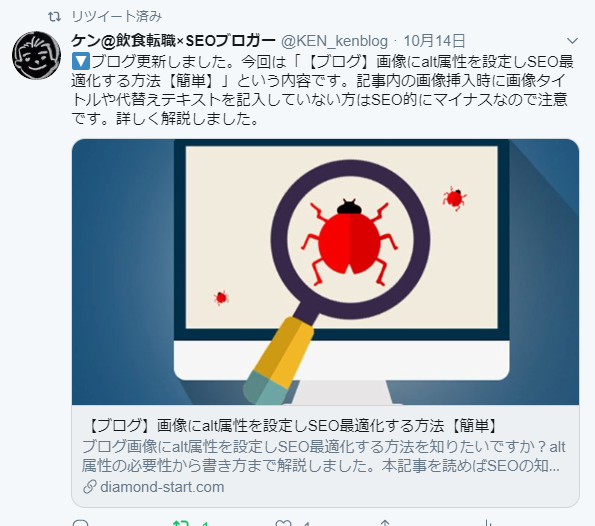The height and width of the screenshot is (526, 595).
Task: Expand the tweet options chevron menu
Action: click(x=572, y=41)
